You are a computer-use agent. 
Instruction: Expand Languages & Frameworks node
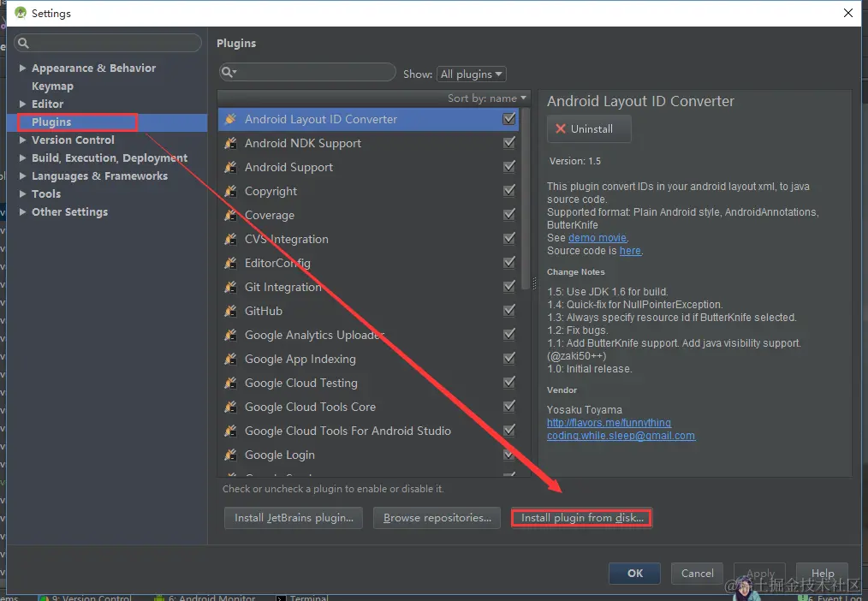tap(23, 176)
